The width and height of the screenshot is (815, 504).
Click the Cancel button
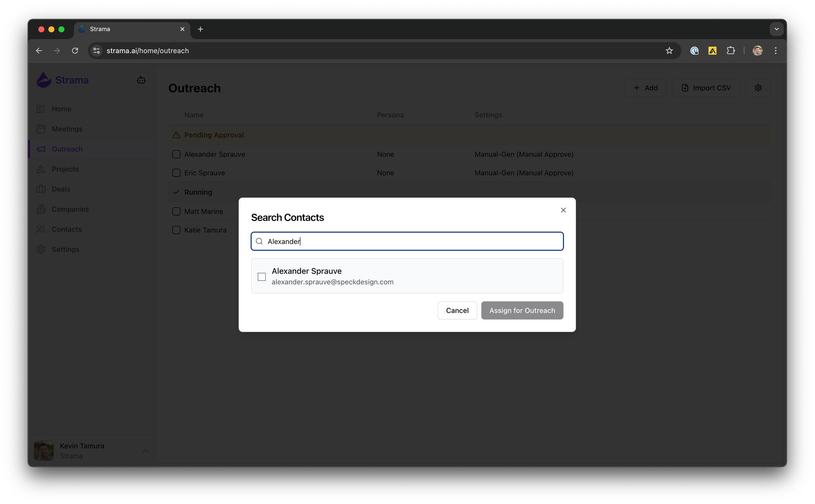point(457,310)
